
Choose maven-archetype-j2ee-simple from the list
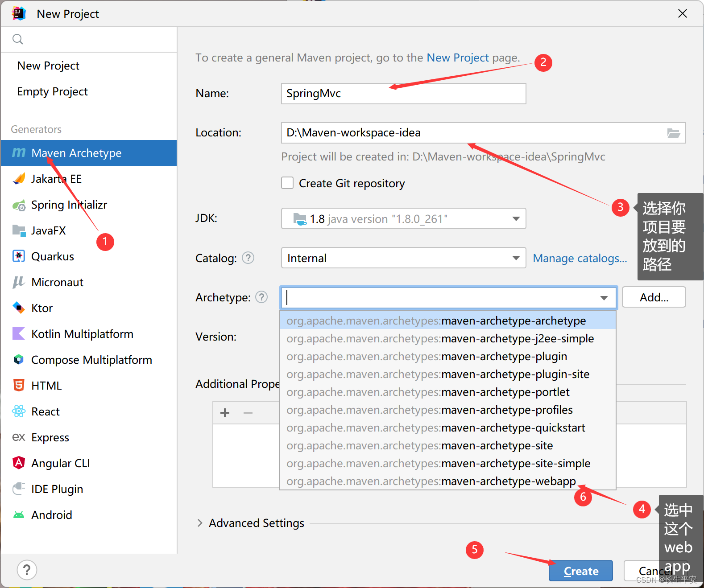click(447, 338)
